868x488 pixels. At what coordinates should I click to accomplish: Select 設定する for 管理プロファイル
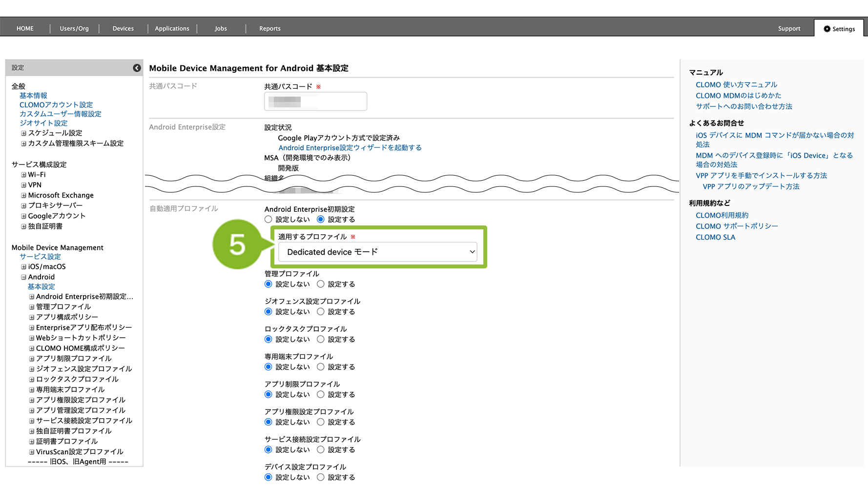[321, 284]
